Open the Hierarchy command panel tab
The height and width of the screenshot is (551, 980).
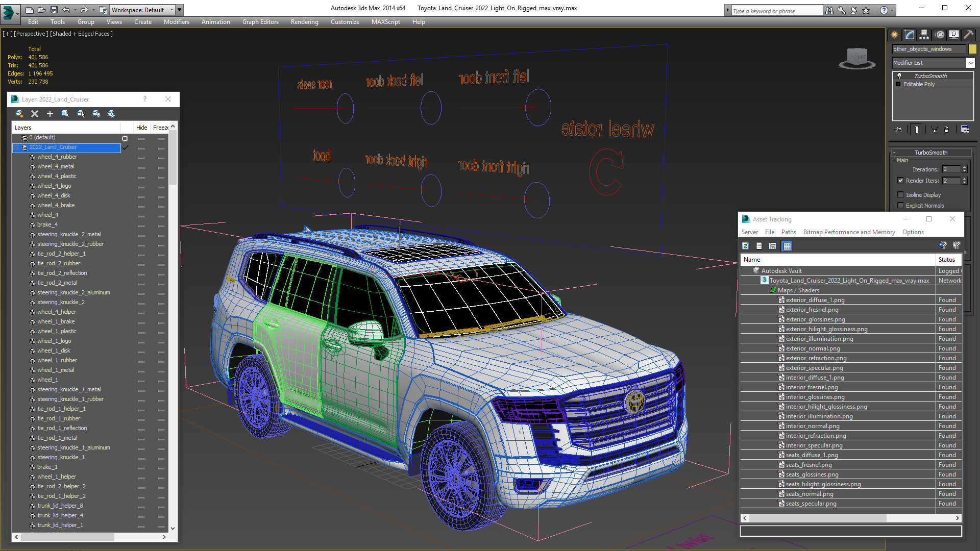click(924, 35)
